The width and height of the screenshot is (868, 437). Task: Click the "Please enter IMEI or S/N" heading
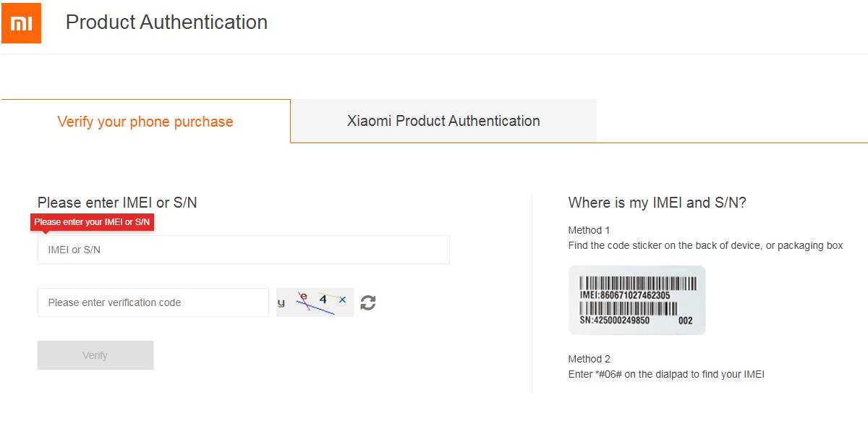(x=117, y=203)
